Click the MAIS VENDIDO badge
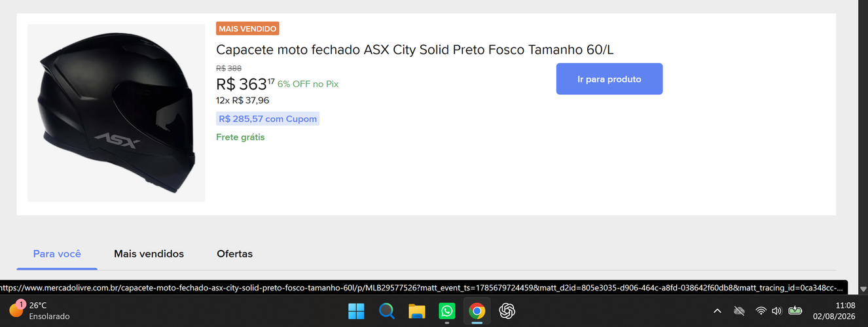The image size is (868, 327). coord(248,29)
